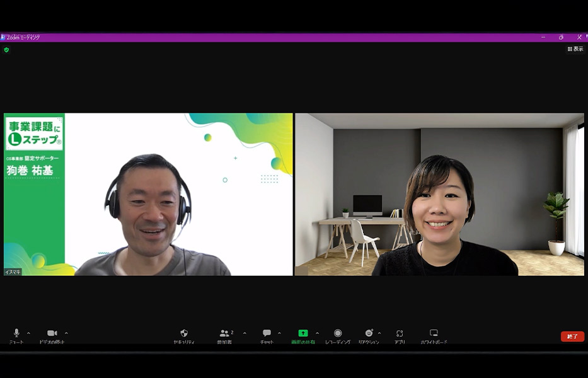588x378 pixels.
Task: Mute the microphone
Action: pyautogui.click(x=16, y=333)
